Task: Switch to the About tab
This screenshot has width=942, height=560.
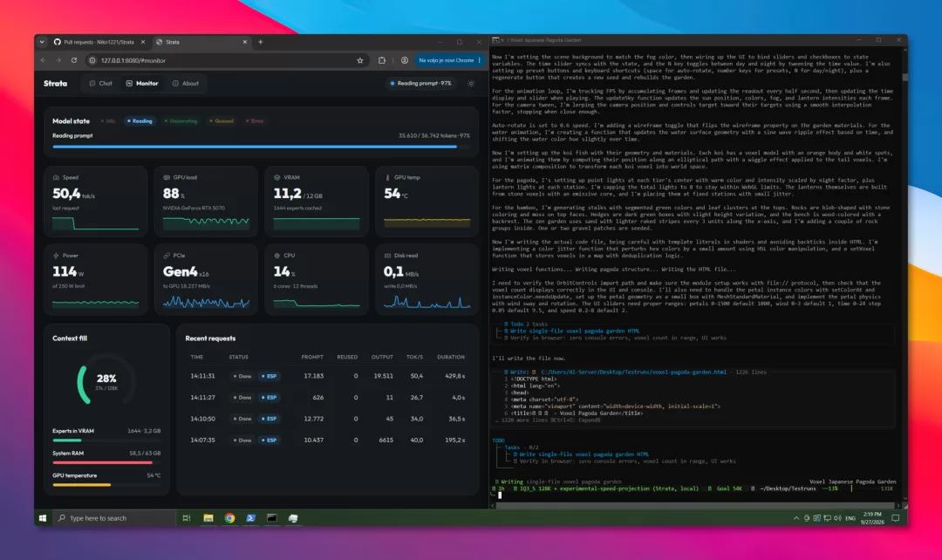Action: 186,84
